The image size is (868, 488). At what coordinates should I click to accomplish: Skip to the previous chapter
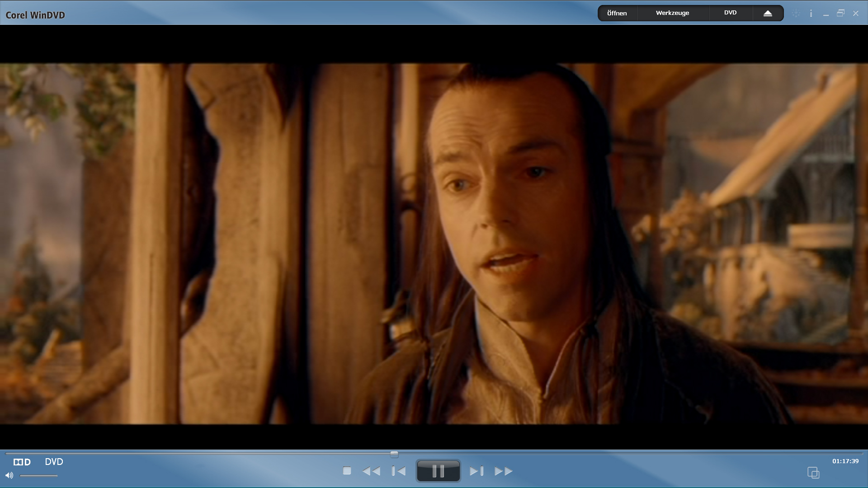pos(398,471)
